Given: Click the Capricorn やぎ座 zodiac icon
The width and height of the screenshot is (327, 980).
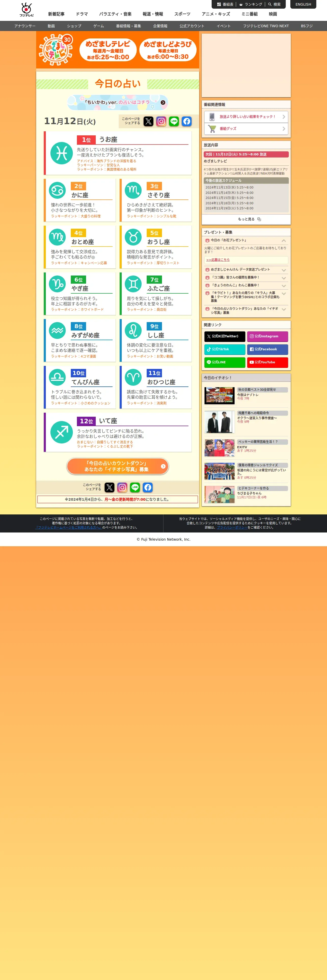Looking at the screenshot, I should [x=58, y=284].
